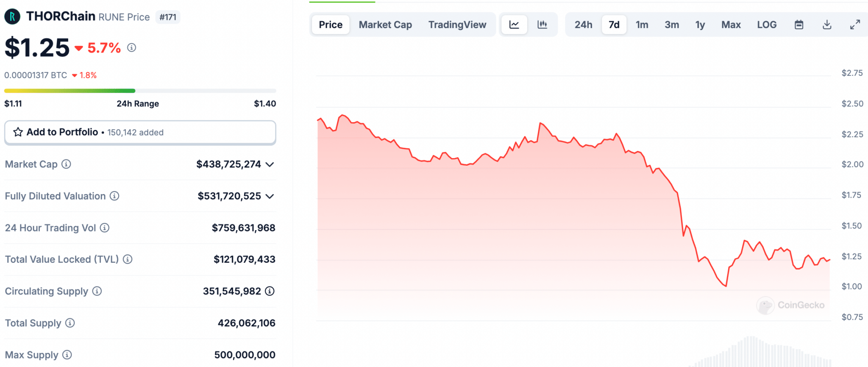Image resolution: width=868 pixels, height=367 pixels.
Task: Click the download chart data icon
Action: point(827,25)
